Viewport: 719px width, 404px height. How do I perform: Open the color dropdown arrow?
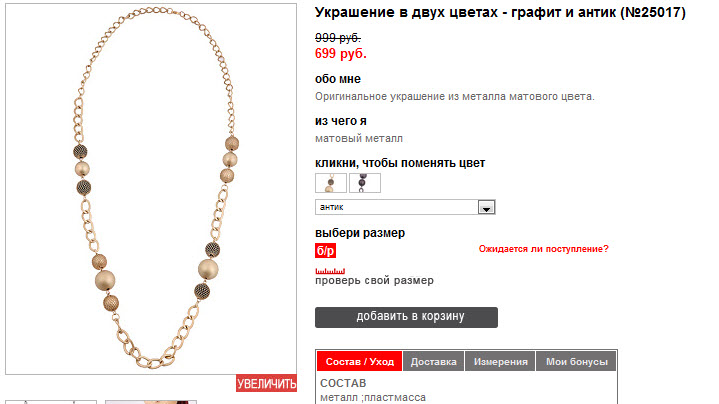[486, 207]
